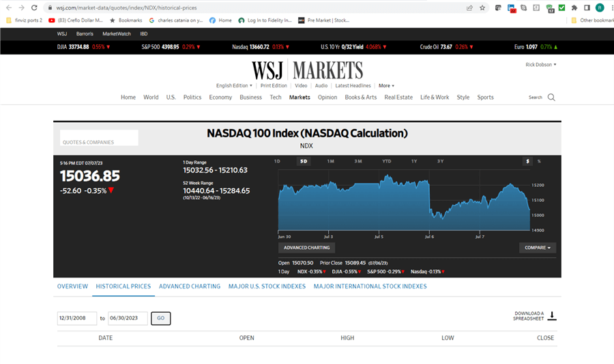Expand the English Edition dropdown

click(234, 85)
